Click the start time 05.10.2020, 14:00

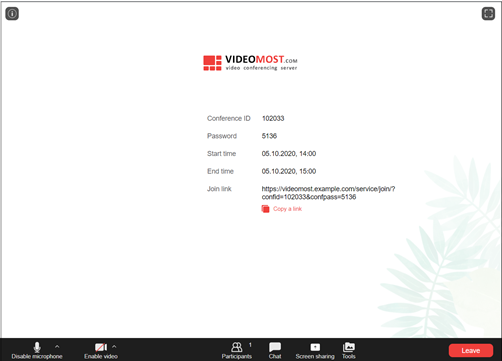(x=289, y=154)
